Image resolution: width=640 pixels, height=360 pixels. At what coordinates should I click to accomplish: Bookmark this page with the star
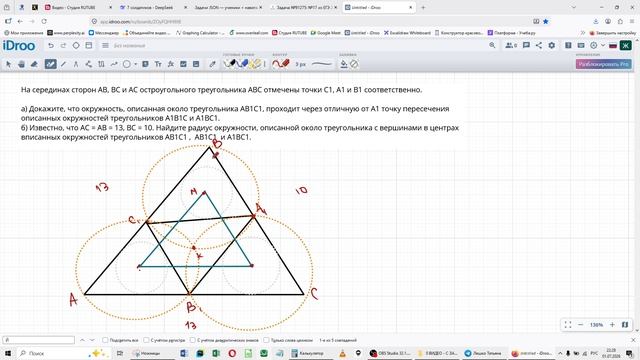546,21
